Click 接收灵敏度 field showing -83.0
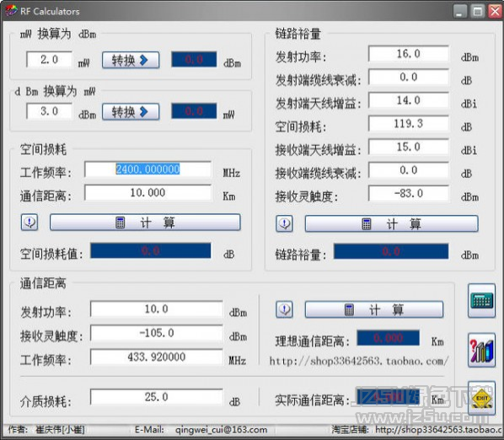 [x=409, y=194]
